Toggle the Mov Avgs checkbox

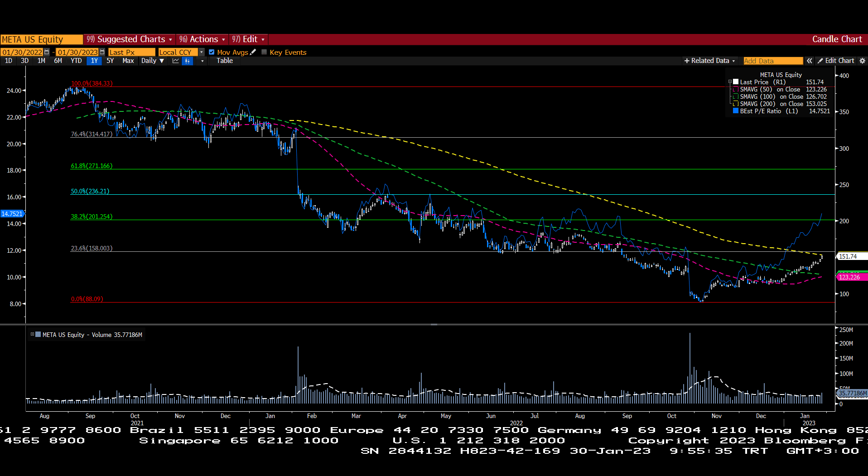[x=212, y=52]
